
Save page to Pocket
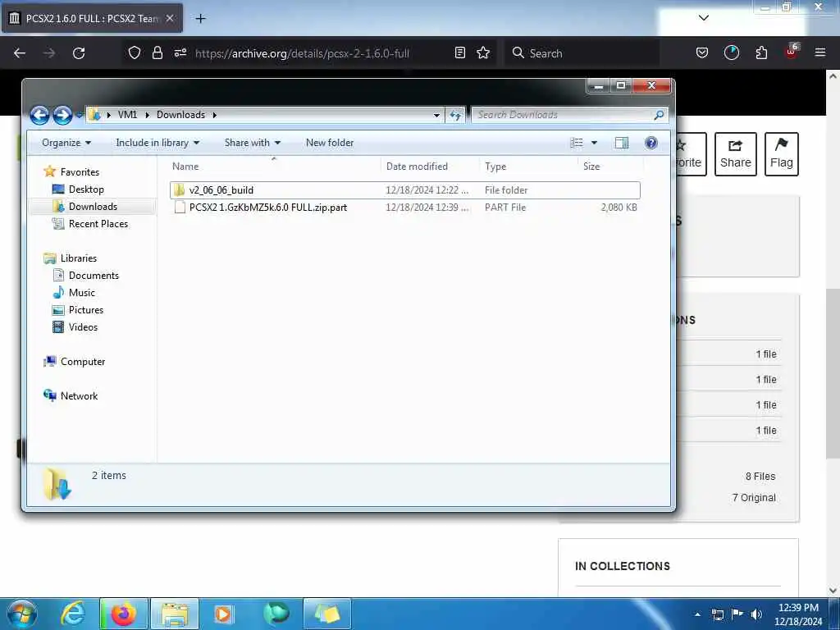coord(702,52)
